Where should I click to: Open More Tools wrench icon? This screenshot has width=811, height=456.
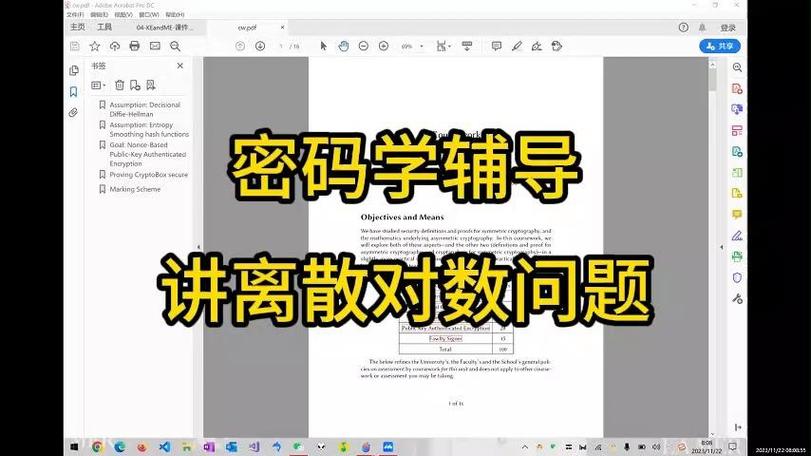[x=737, y=299]
